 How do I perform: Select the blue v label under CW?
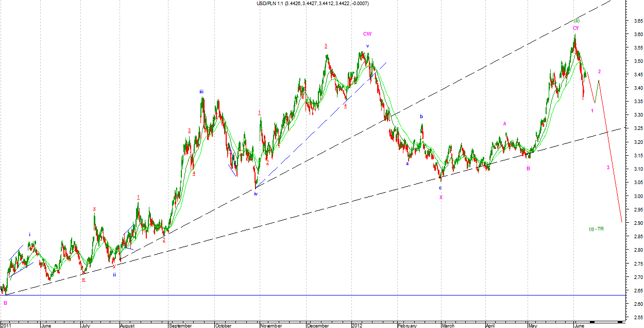click(367, 46)
